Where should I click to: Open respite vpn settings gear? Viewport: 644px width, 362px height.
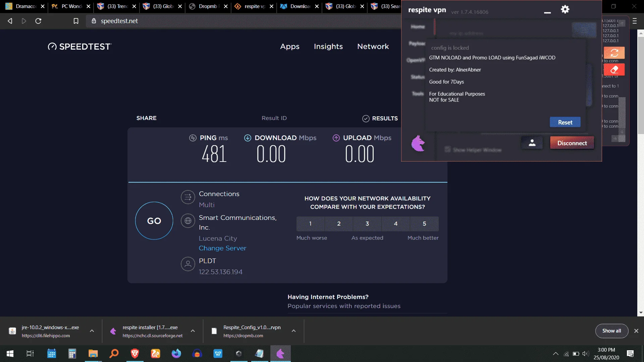pyautogui.click(x=565, y=9)
